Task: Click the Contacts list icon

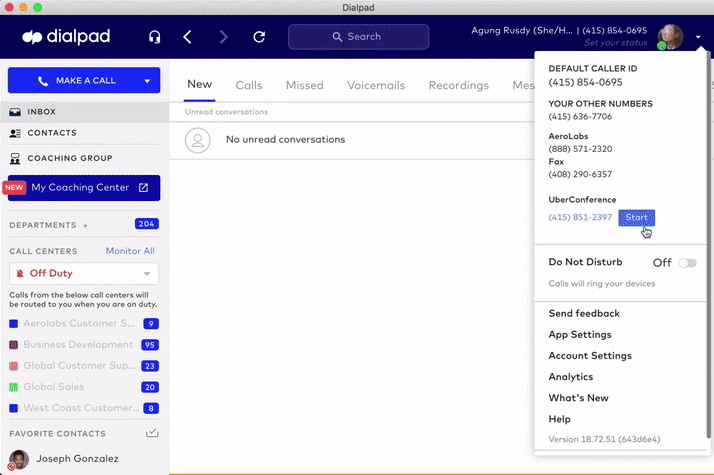Action: (15, 133)
